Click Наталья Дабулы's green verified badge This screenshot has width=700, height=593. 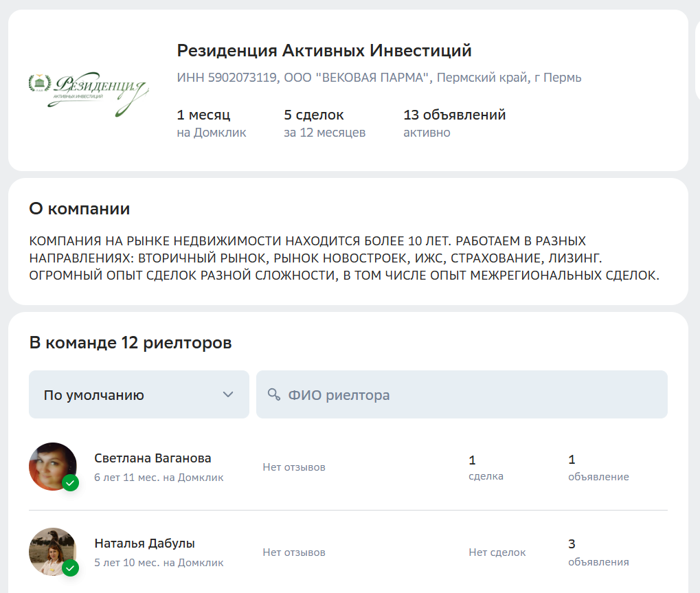[x=70, y=568]
